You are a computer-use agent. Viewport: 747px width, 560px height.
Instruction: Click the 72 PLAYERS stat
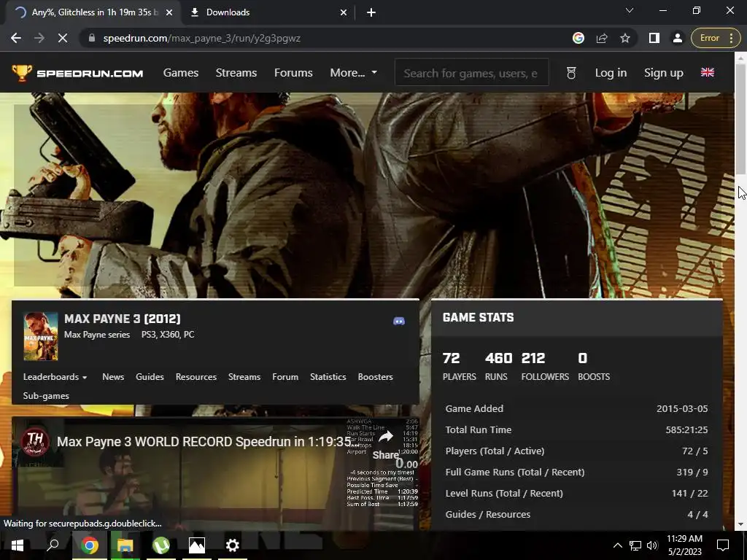tap(460, 367)
